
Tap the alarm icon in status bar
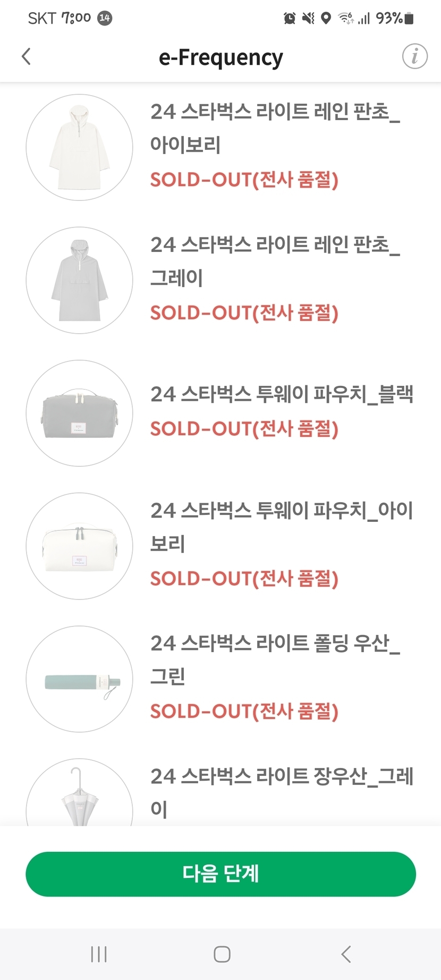[290, 19]
